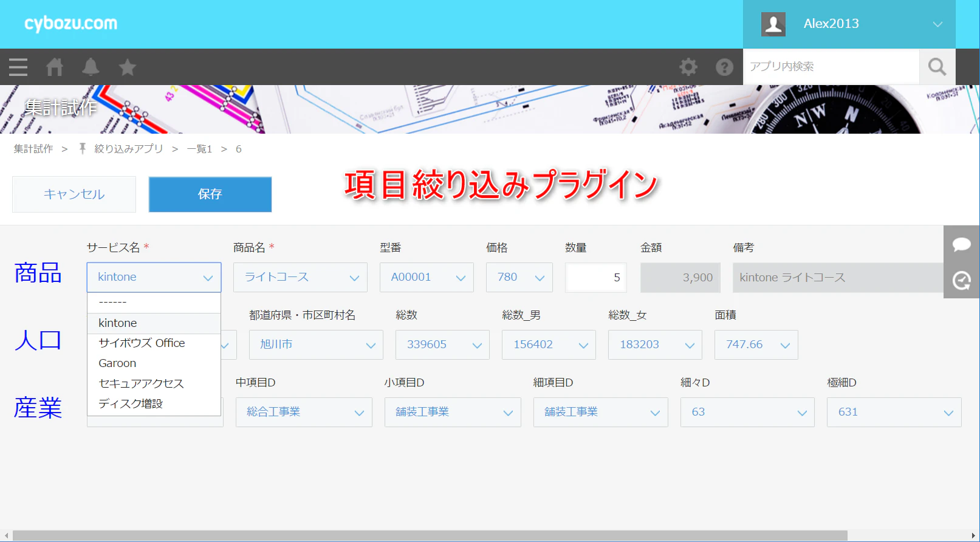Open the 総数 339605 dropdown
The image size is (980, 542).
pos(442,345)
